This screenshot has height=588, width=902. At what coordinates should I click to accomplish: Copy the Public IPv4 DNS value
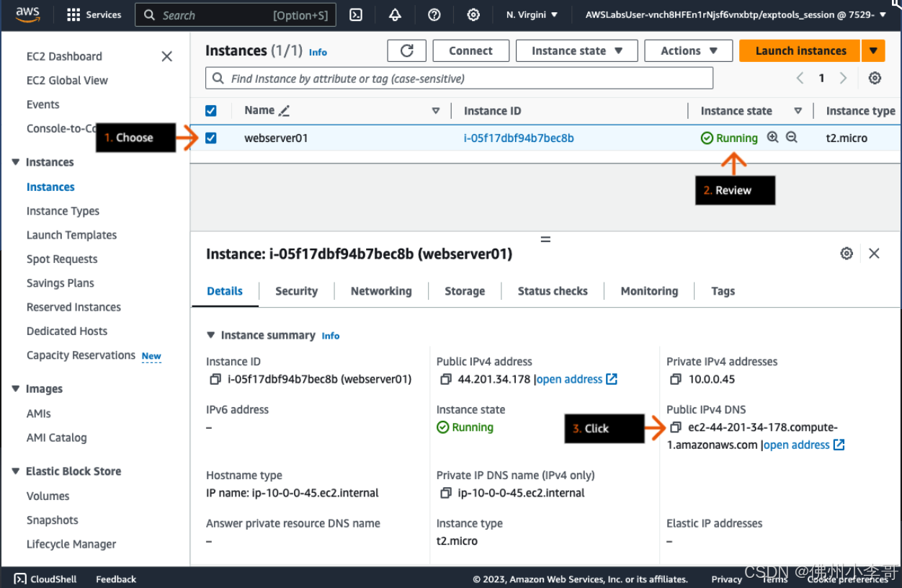point(675,427)
